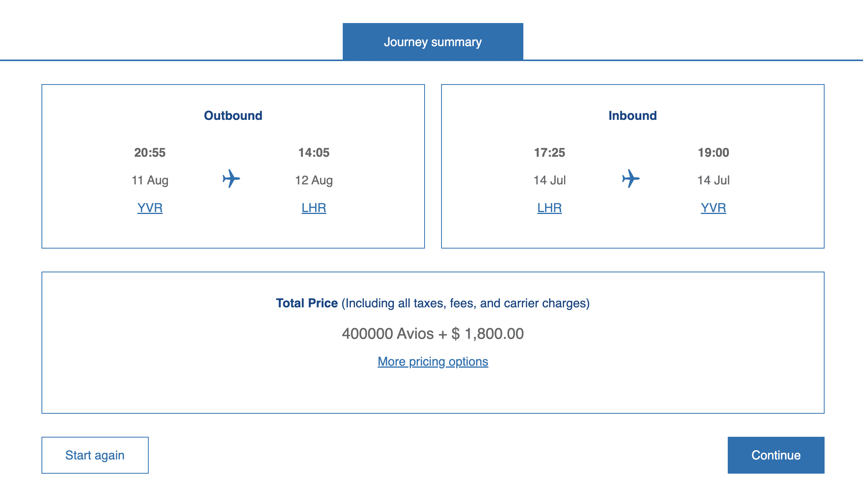The height and width of the screenshot is (504, 863).
Task: Select the 19:00 inbound arrival time
Action: coord(714,153)
